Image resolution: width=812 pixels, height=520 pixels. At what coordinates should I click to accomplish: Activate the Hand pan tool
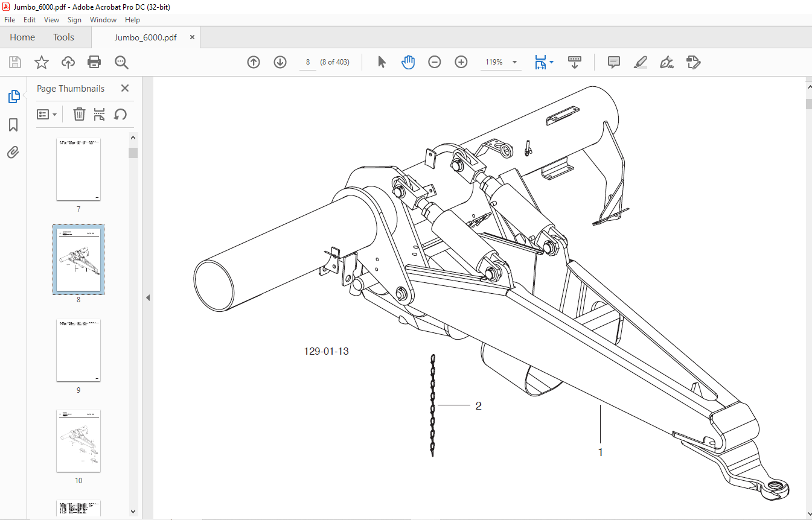(408, 62)
